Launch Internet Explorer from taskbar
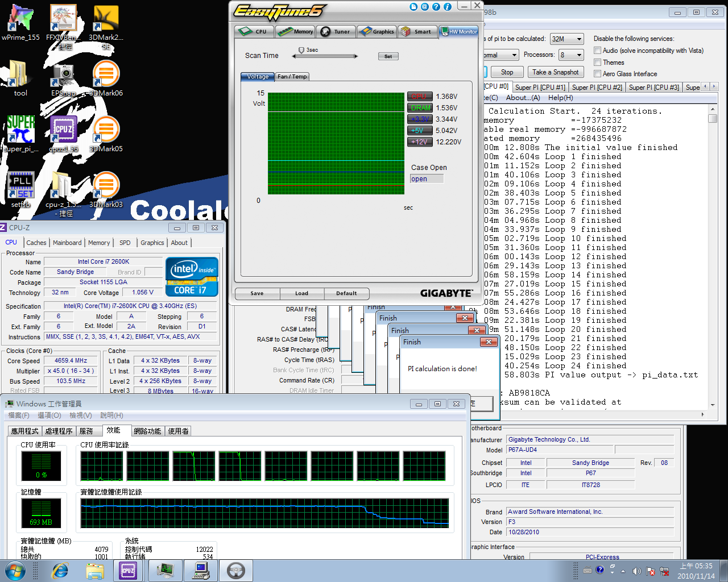 [x=60, y=571]
